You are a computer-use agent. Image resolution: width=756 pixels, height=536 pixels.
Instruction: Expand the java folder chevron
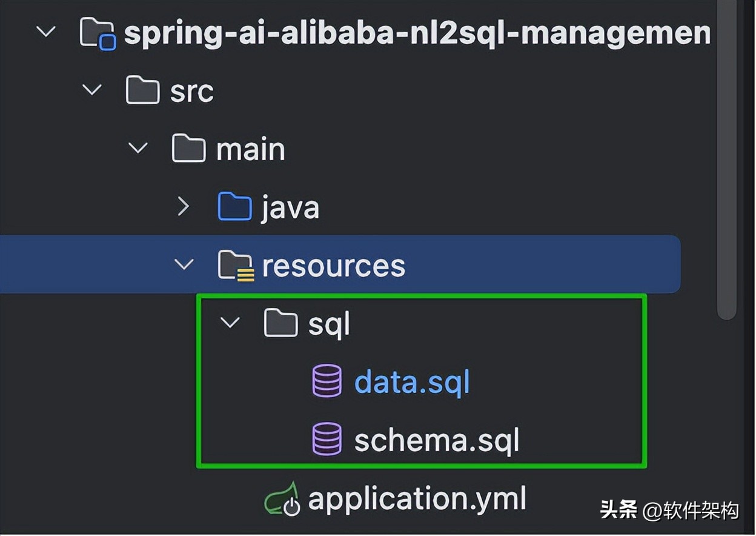[x=184, y=207]
